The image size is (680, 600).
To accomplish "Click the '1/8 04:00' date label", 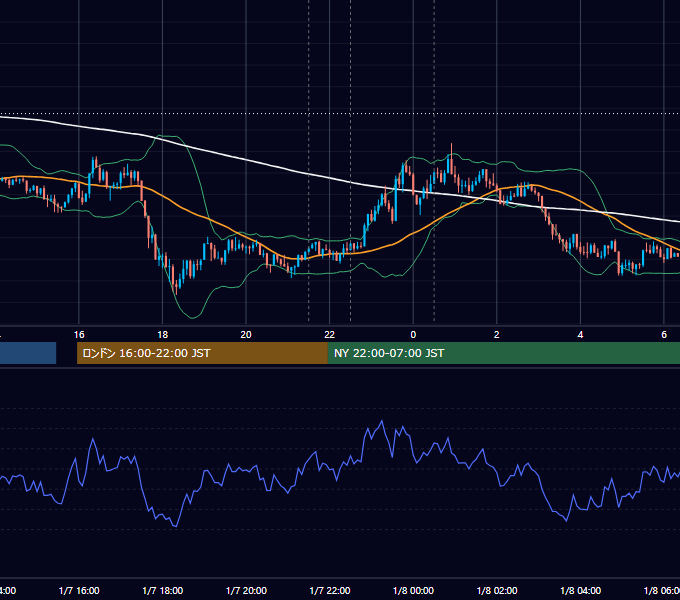I will [x=581, y=590].
